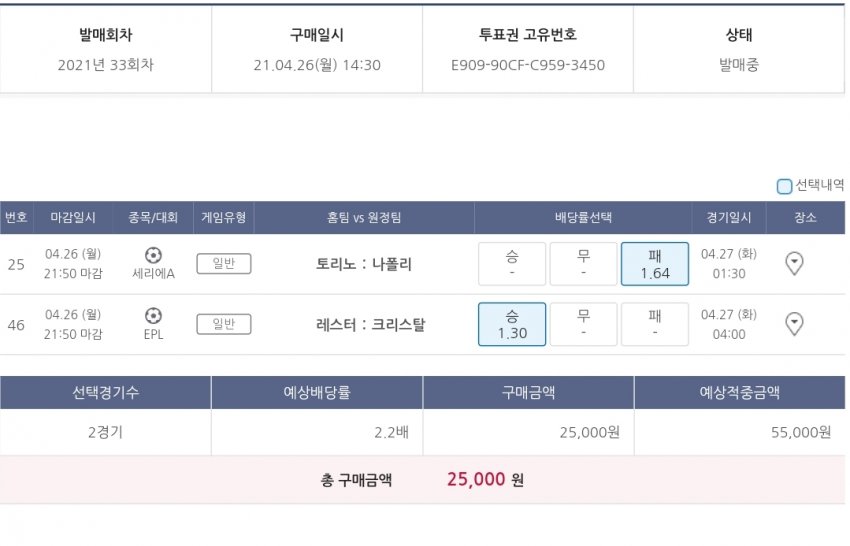Deselect 패 1.64 for 토리노 : 나폴리
The image size is (850, 546).
click(x=655, y=264)
